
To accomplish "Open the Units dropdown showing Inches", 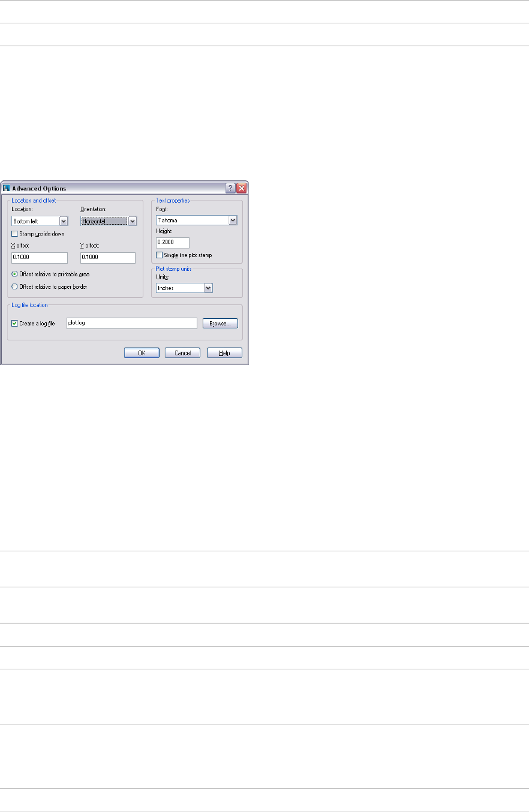I will [184, 288].
